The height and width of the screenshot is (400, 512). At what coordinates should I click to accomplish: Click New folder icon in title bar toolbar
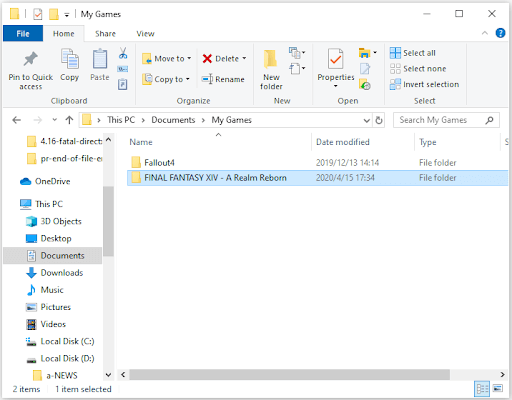coord(54,14)
